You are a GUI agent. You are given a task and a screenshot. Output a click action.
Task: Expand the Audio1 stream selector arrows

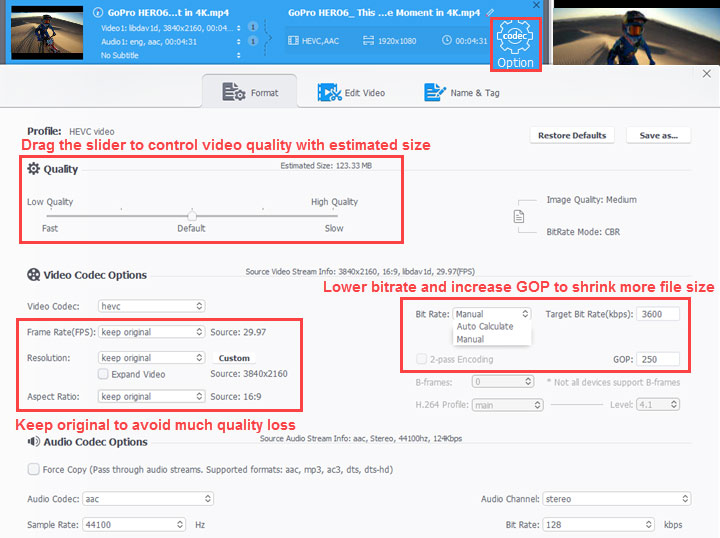point(238,42)
